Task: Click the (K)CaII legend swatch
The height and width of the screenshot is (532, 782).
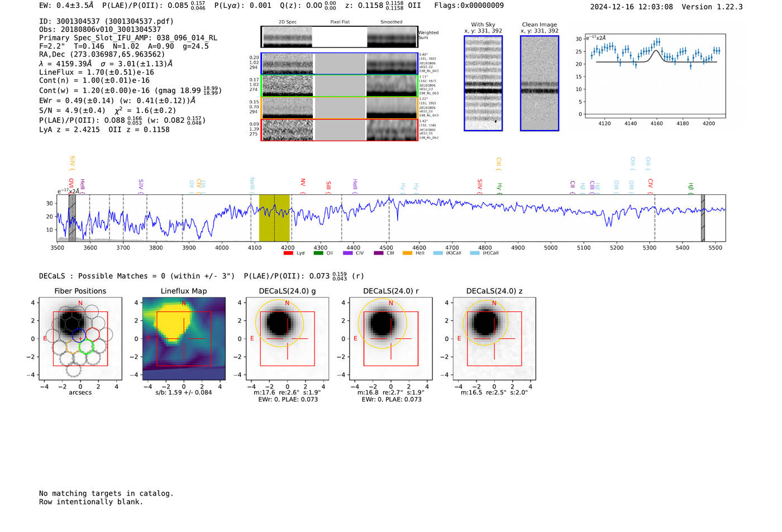Action: pyautogui.click(x=437, y=253)
